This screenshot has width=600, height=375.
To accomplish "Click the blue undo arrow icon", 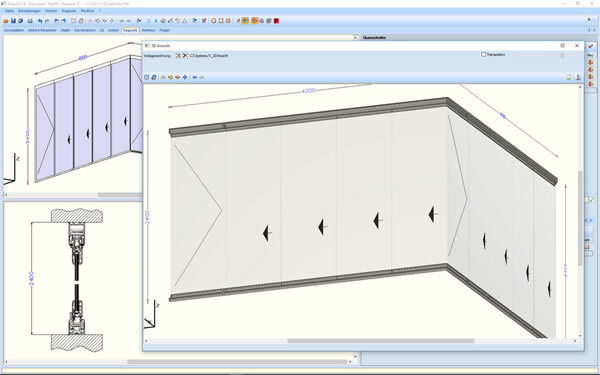I will point(40,21).
